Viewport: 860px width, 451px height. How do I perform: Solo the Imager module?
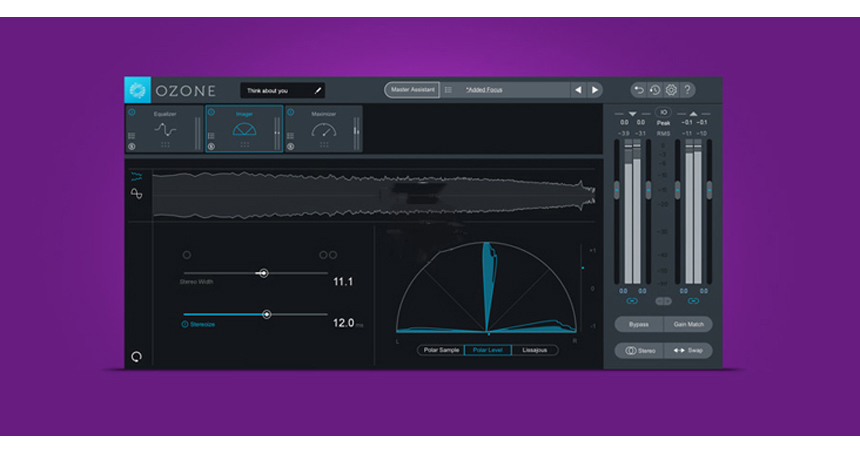coord(211,146)
